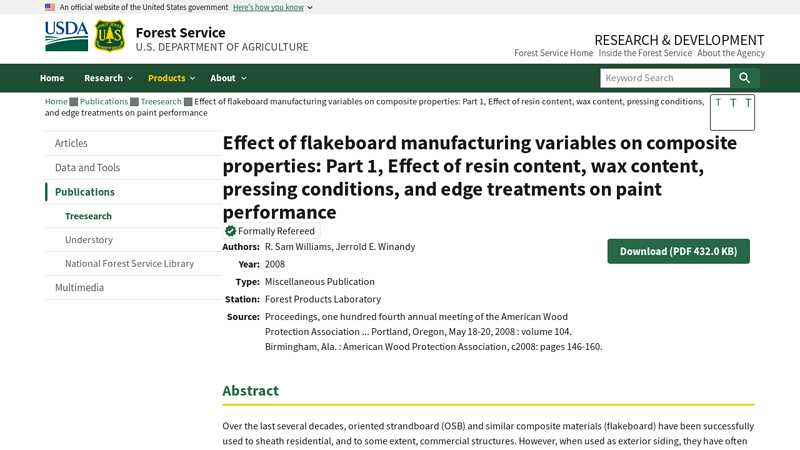This screenshot has height=450, width=800.
Task: Click the year value 2008
Action: [x=275, y=264]
